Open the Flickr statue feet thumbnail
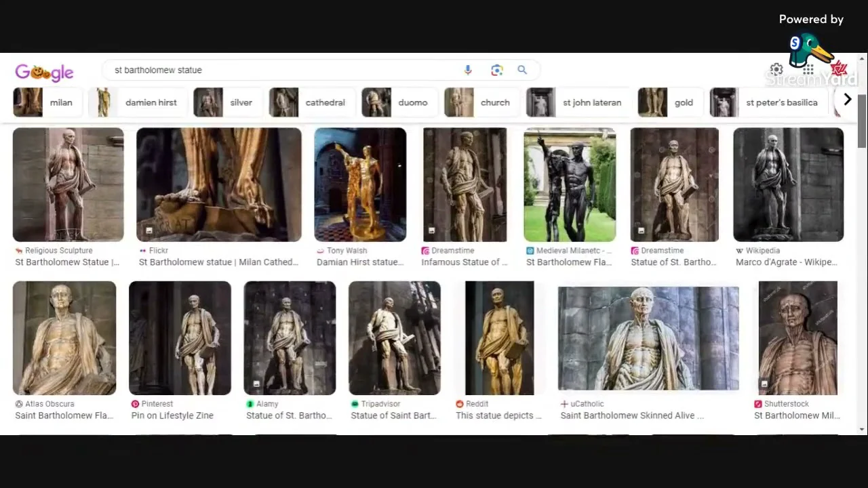868x488 pixels. pos(219,184)
